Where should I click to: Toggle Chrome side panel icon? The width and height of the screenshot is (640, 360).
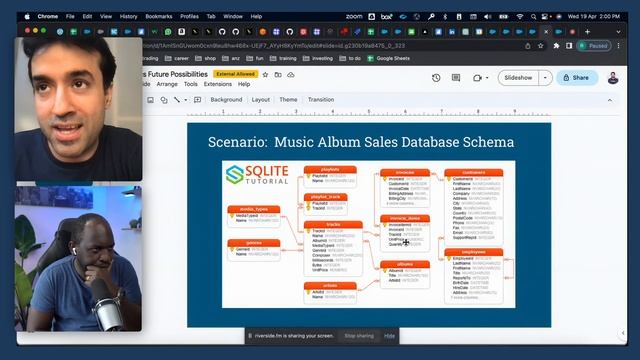pyautogui.click(x=569, y=46)
